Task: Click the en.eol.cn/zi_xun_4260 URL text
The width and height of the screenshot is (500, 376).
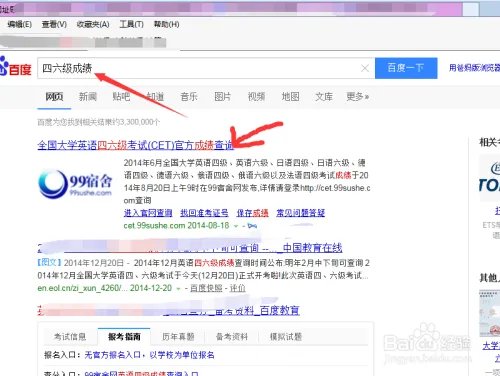Action: [82, 288]
